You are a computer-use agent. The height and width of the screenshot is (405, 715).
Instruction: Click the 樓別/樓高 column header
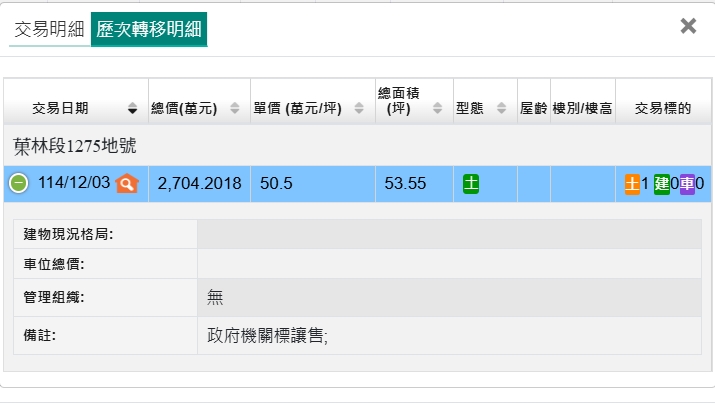pos(582,108)
